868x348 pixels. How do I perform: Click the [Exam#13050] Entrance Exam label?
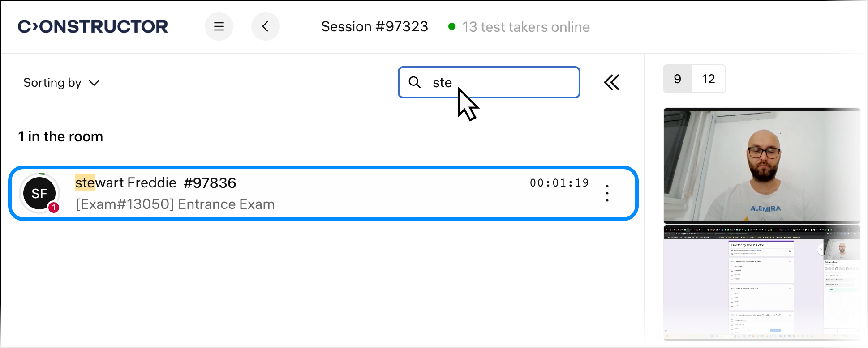click(x=175, y=204)
